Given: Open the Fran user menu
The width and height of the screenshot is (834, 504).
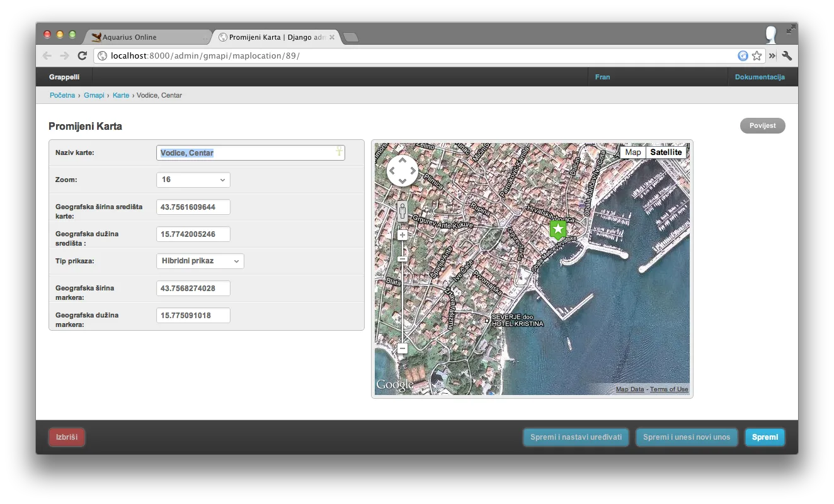Looking at the screenshot, I should [x=602, y=77].
